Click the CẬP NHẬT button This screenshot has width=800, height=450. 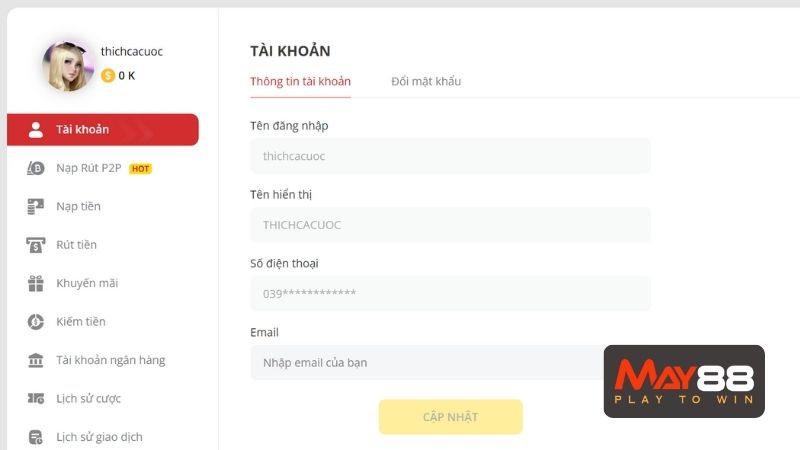(451, 417)
